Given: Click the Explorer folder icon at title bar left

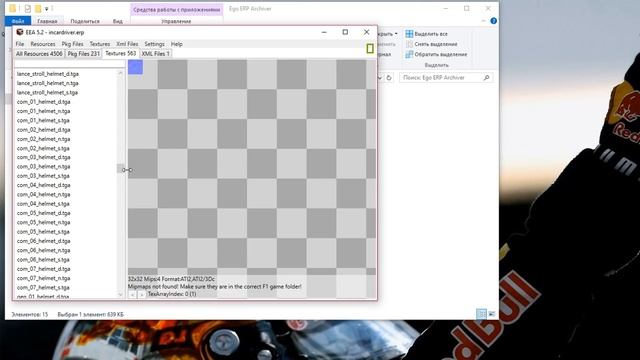Looking at the screenshot, I should (13, 9).
